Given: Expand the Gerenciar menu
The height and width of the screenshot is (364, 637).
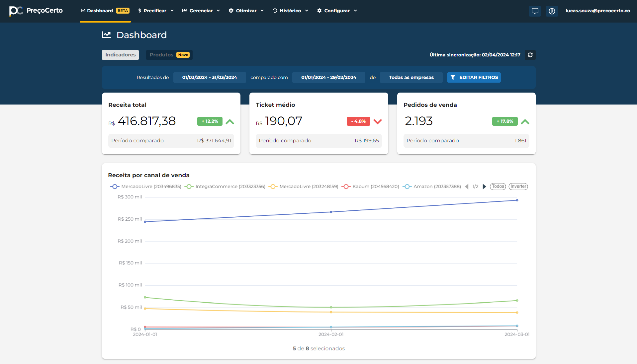Looking at the screenshot, I should (x=201, y=11).
